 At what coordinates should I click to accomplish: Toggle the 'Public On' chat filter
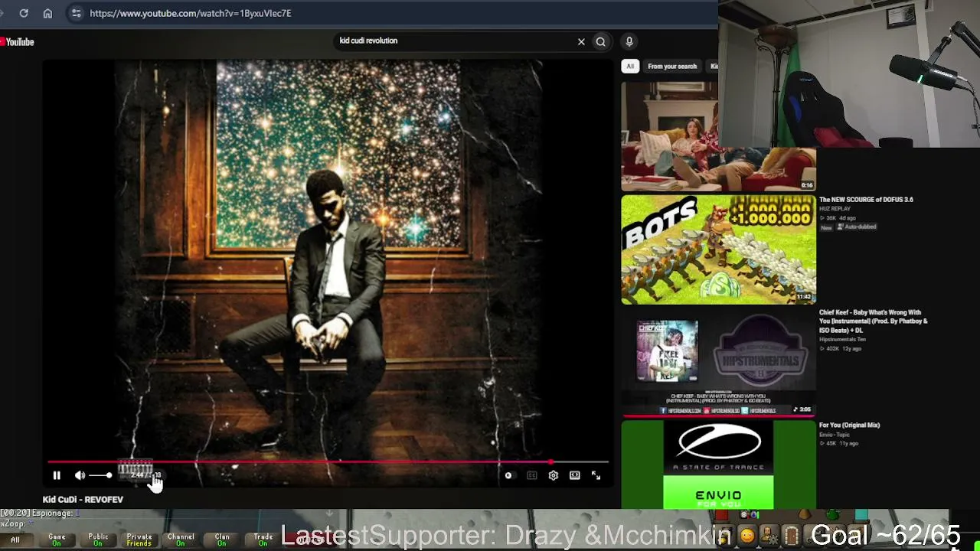point(98,540)
